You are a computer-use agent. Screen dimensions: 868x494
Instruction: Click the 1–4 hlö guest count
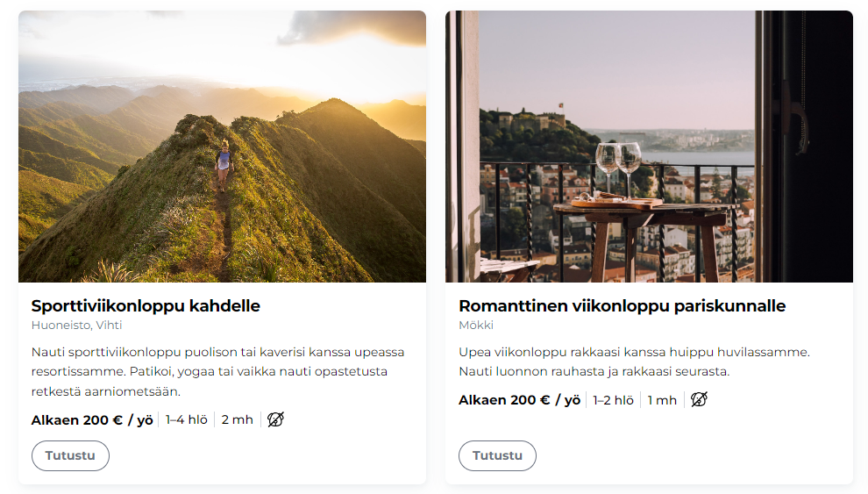click(187, 419)
